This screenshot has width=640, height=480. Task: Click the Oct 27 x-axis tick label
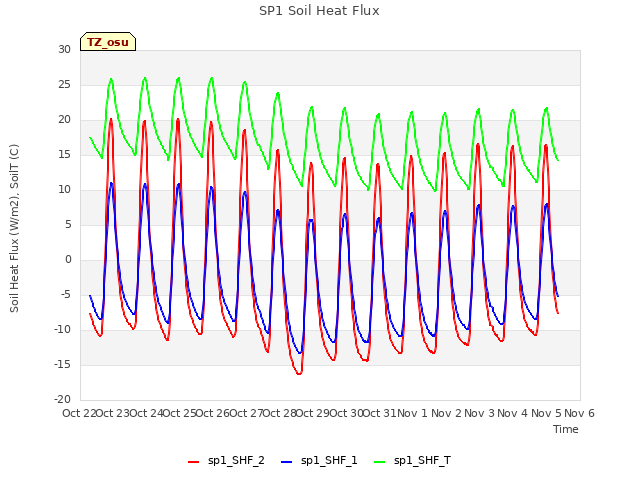coord(246,413)
